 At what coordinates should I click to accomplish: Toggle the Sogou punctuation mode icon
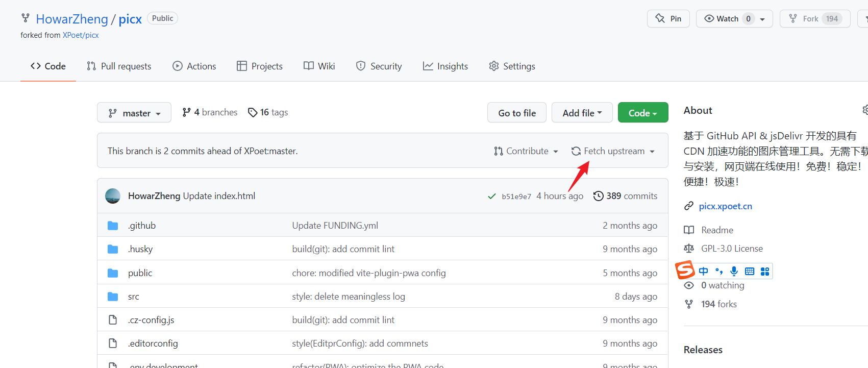pyautogui.click(x=719, y=271)
